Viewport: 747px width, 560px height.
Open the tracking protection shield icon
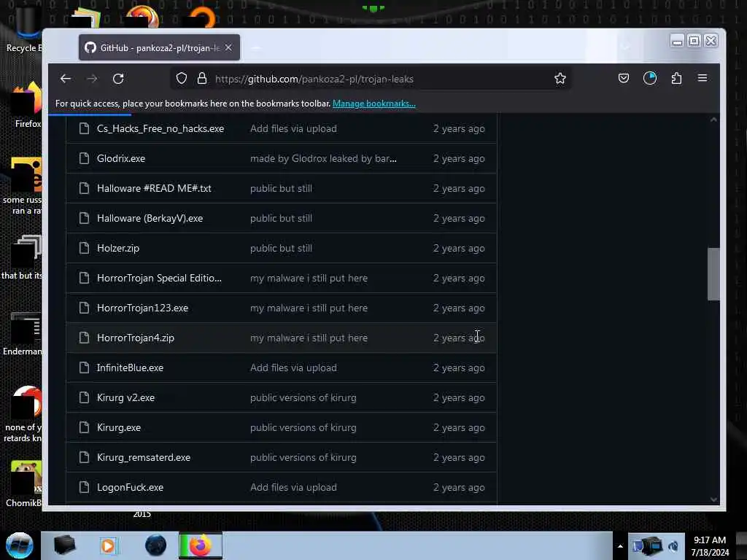(182, 79)
